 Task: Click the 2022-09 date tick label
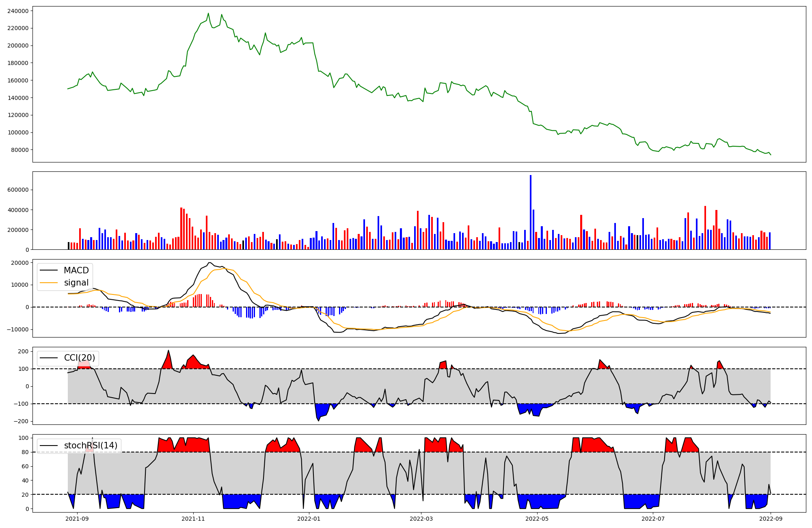(771, 518)
